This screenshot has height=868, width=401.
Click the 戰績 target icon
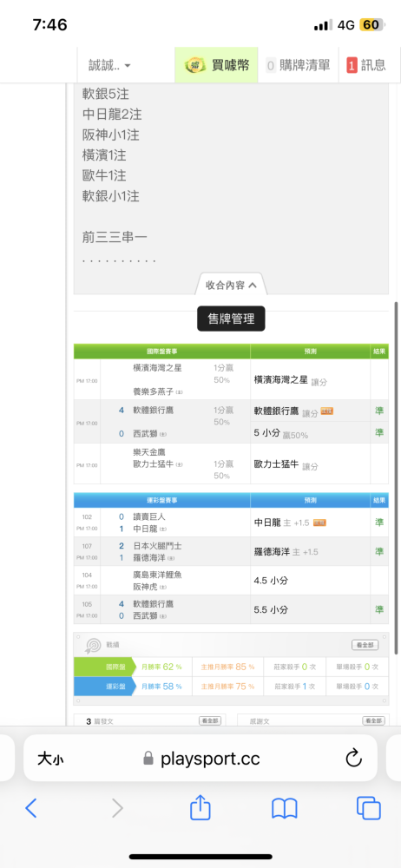(93, 645)
